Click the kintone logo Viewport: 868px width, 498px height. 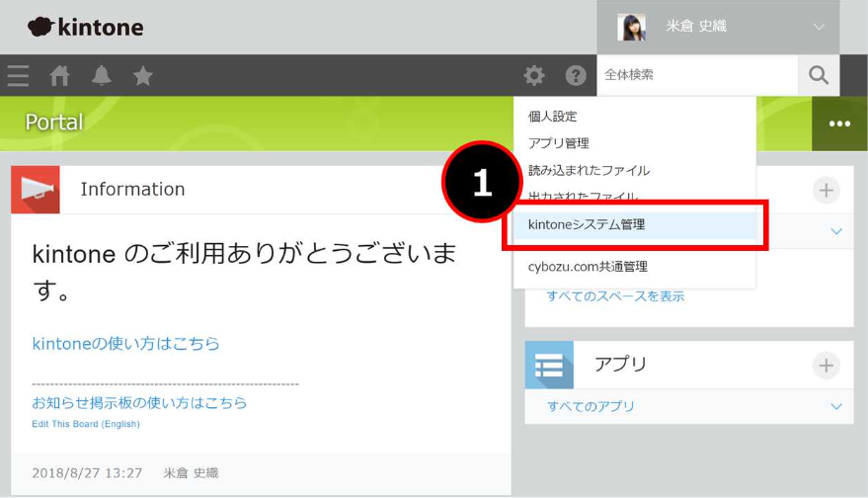click(x=86, y=28)
